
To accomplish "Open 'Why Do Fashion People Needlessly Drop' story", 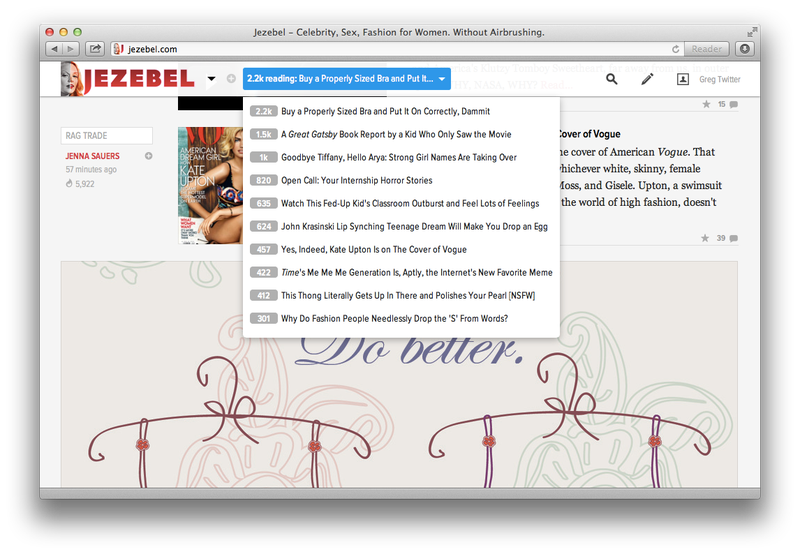I will [x=394, y=318].
